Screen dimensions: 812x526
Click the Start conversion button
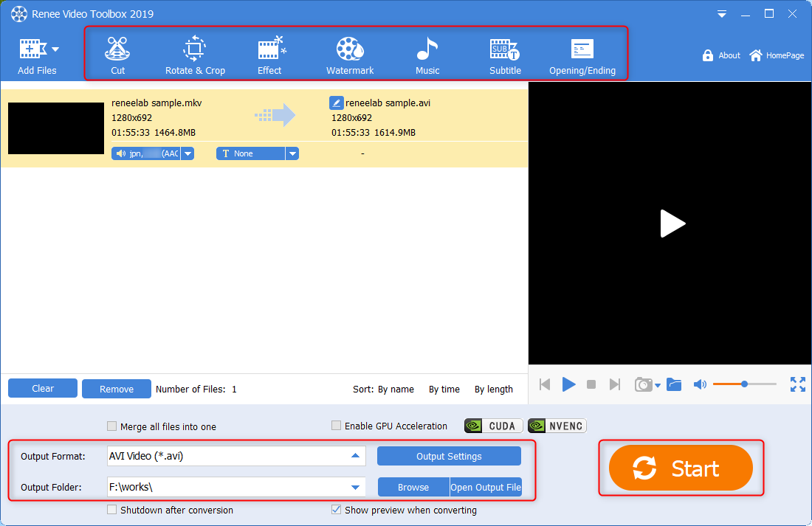[x=681, y=468]
